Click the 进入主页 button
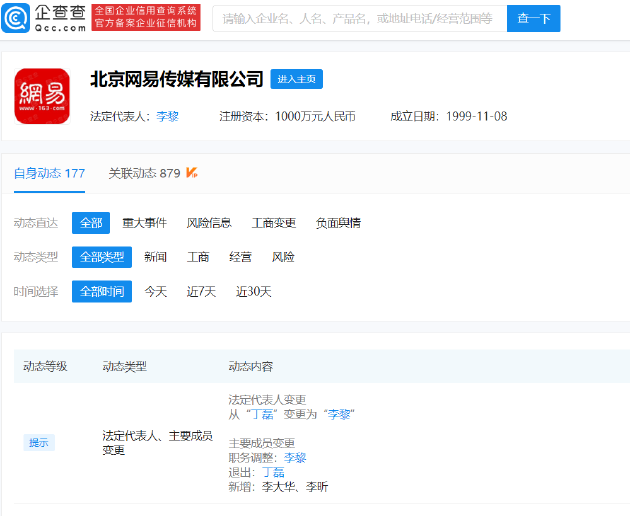Image resolution: width=630 pixels, height=516 pixels. pos(296,80)
